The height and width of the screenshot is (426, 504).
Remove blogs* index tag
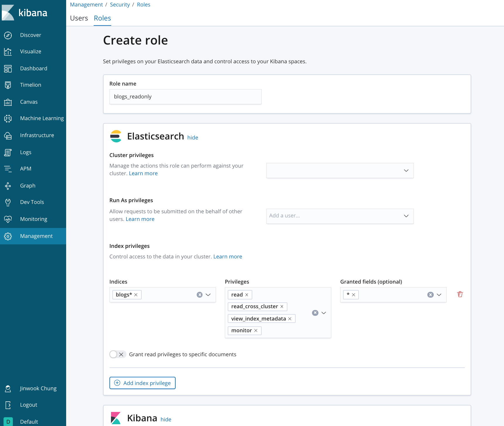136,295
